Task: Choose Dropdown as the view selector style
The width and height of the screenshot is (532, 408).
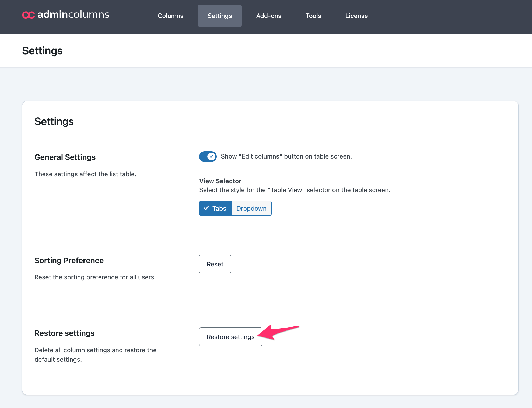Action: click(251, 208)
